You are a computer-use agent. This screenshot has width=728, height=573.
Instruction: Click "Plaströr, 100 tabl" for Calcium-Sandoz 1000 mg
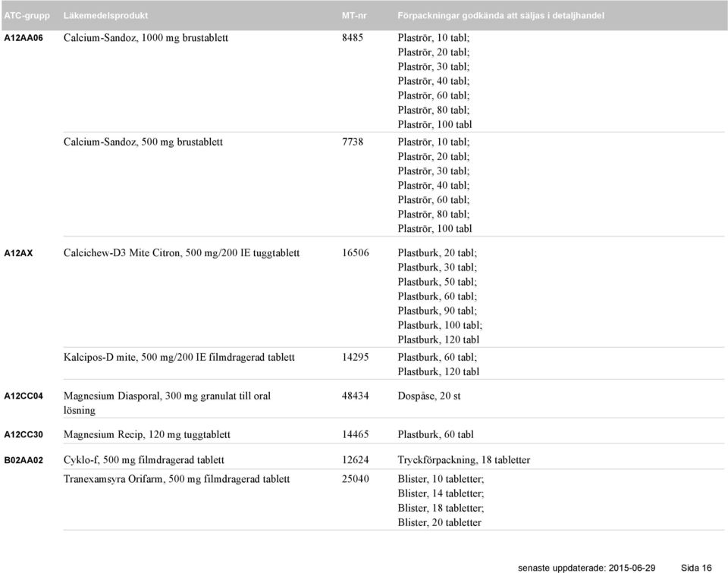point(435,125)
